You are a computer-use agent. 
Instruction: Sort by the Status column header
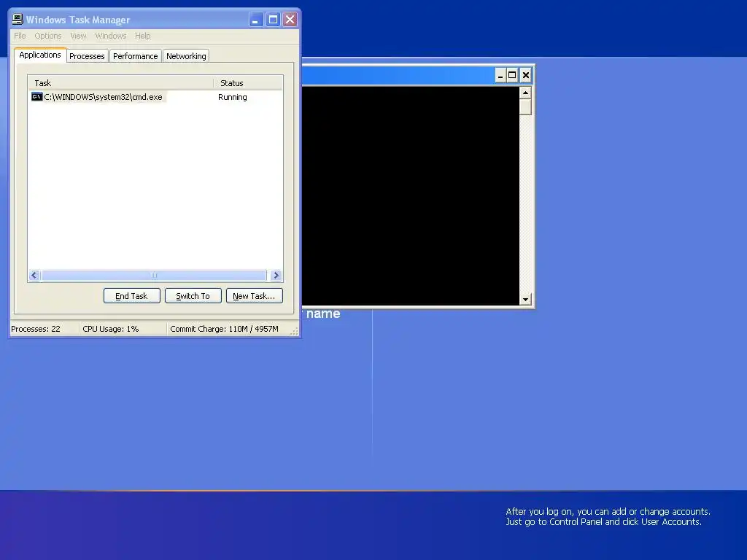click(248, 83)
